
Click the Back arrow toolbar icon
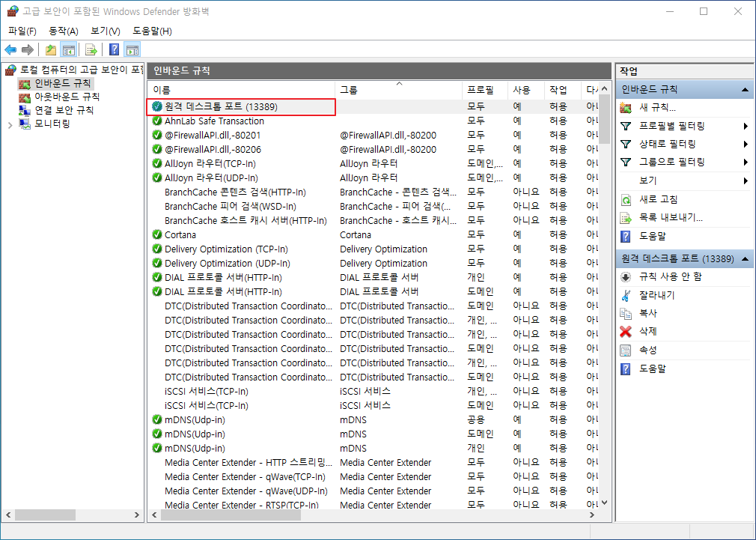tap(10, 49)
